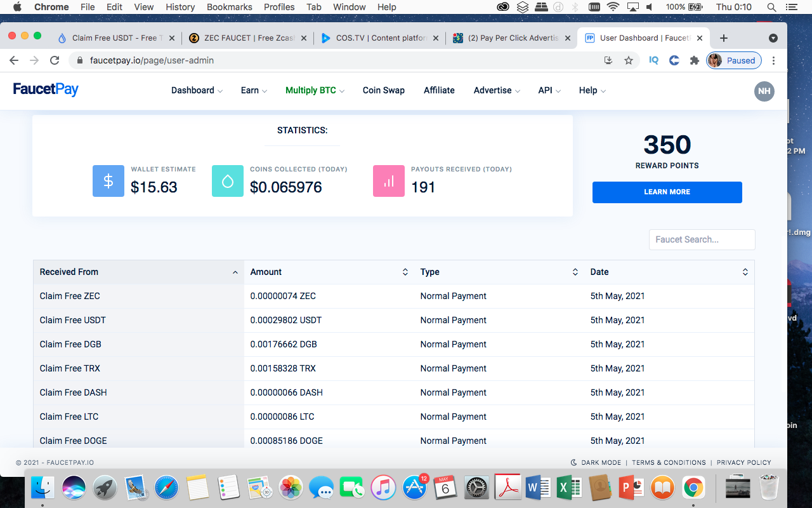Bookmark this page with the star icon
The image size is (812, 508).
point(629,60)
